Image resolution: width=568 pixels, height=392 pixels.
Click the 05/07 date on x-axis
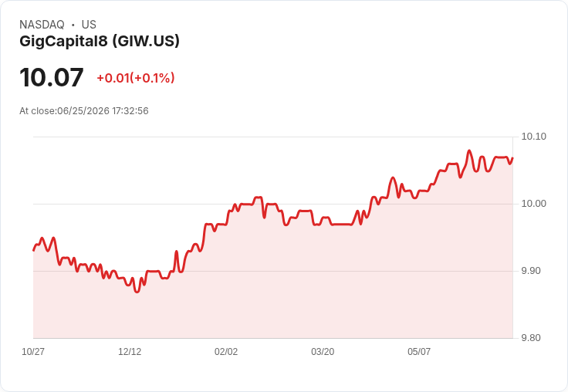419,351
